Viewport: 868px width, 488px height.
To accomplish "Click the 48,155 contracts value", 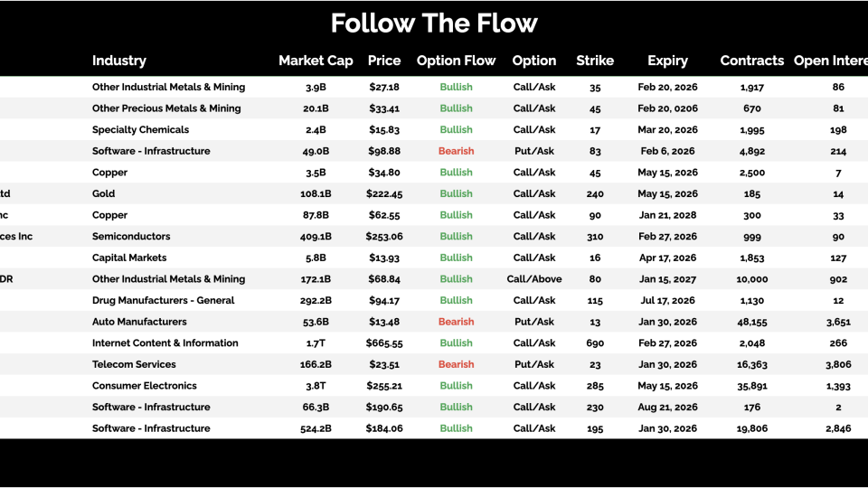I will (x=752, y=322).
